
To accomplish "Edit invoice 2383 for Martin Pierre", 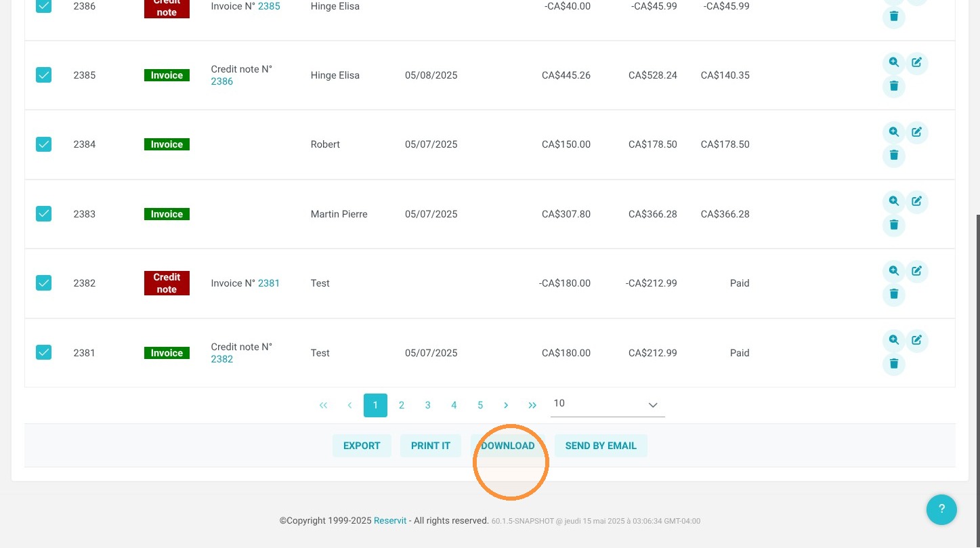I will pyautogui.click(x=917, y=202).
